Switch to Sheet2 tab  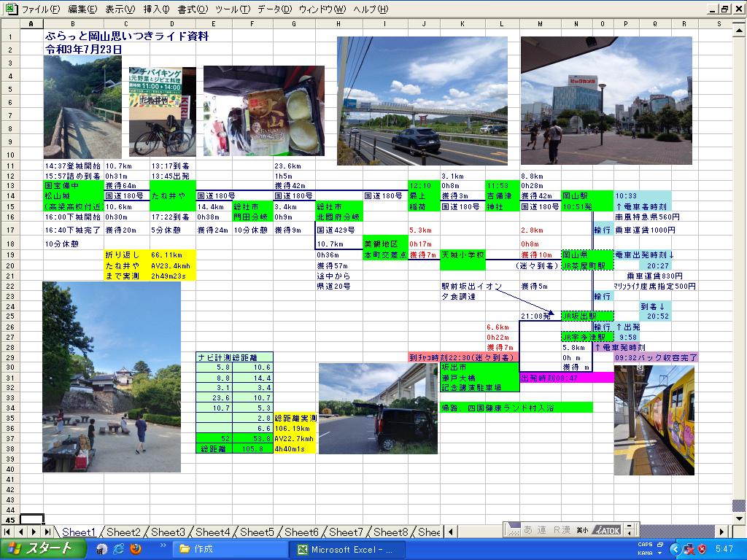(123, 532)
